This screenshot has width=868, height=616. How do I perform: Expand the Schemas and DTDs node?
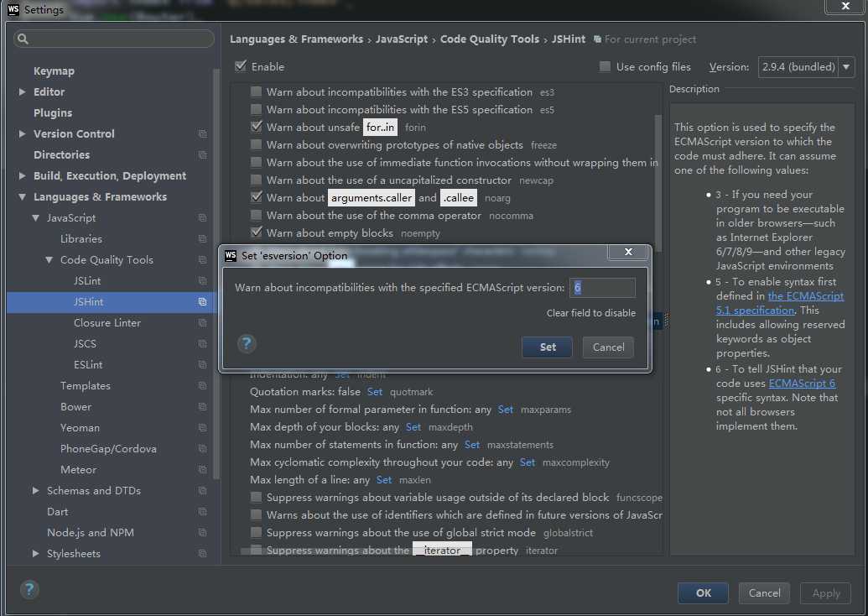36,491
